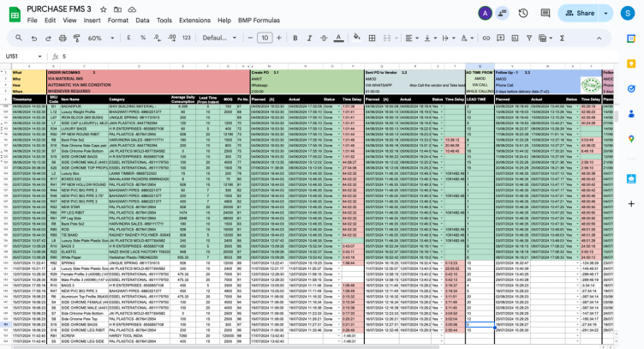644x349 pixels.
Task: View collaborator A avatar
Action: click(x=485, y=13)
